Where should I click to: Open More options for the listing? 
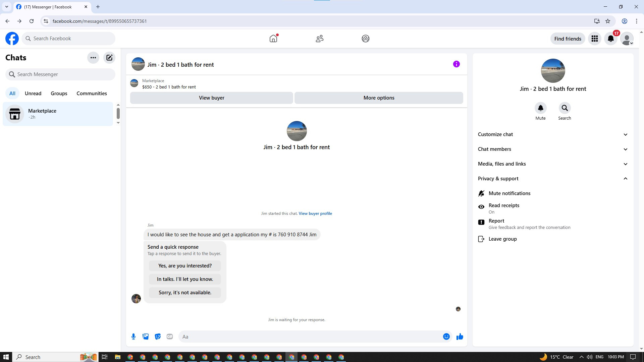[x=379, y=98]
